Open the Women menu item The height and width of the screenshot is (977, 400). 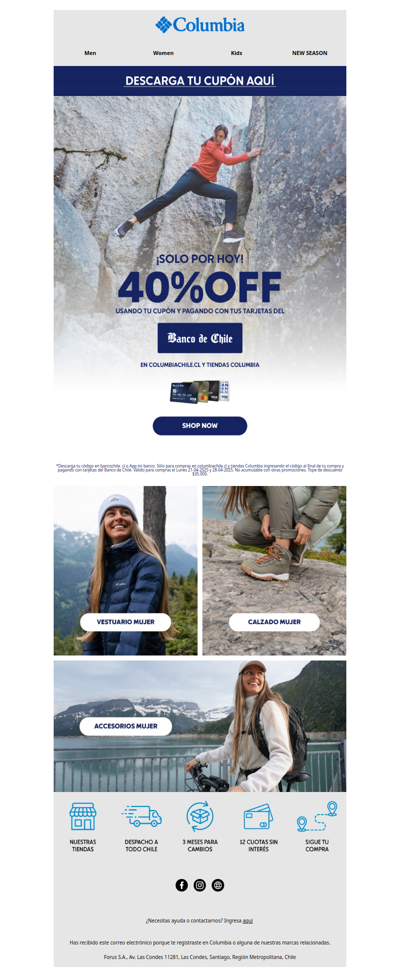(163, 53)
